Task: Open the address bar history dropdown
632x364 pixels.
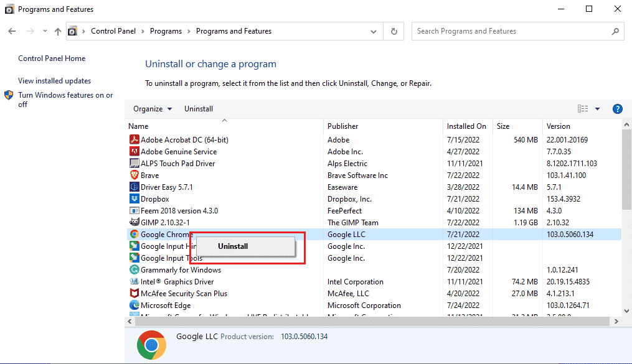Action: click(x=373, y=31)
